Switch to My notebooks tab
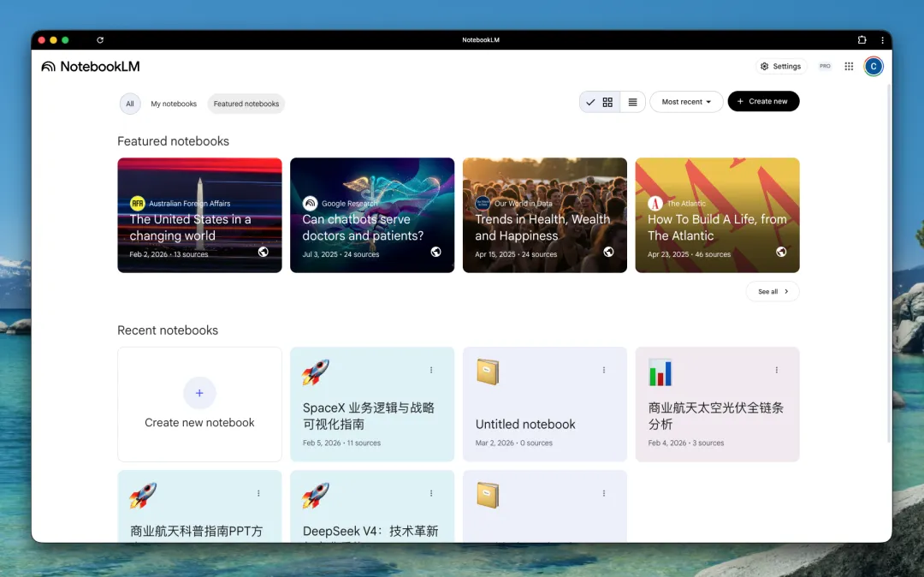 click(x=174, y=104)
